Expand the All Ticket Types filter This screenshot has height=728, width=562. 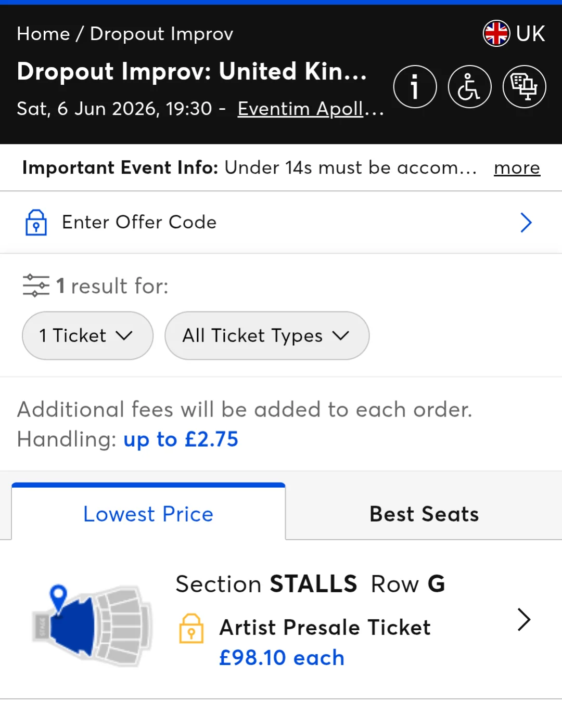tap(266, 335)
